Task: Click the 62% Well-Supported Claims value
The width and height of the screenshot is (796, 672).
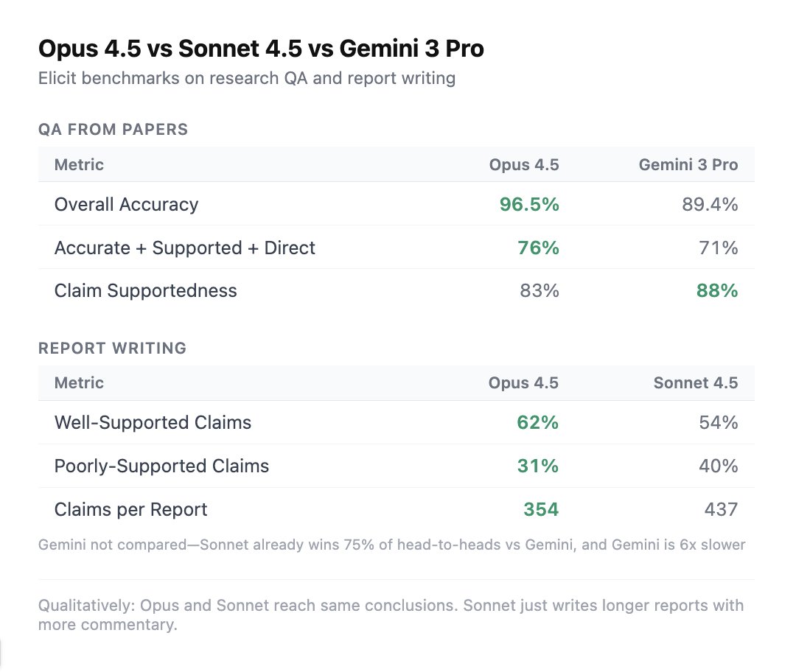Action: [537, 422]
